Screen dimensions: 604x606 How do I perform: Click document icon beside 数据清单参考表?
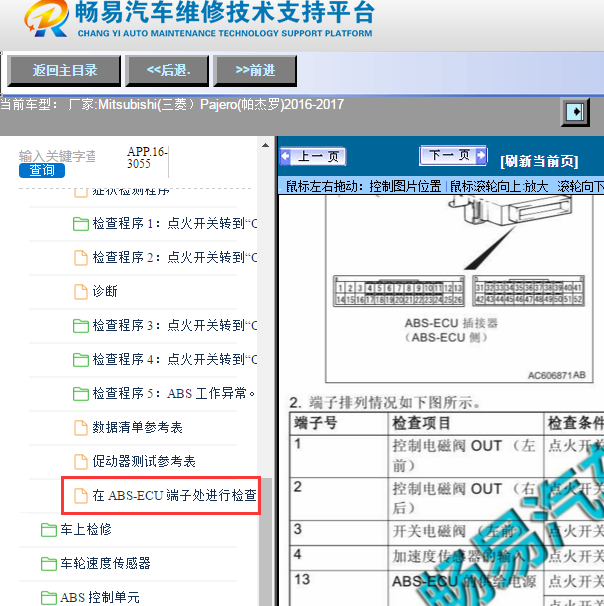(81, 427)
